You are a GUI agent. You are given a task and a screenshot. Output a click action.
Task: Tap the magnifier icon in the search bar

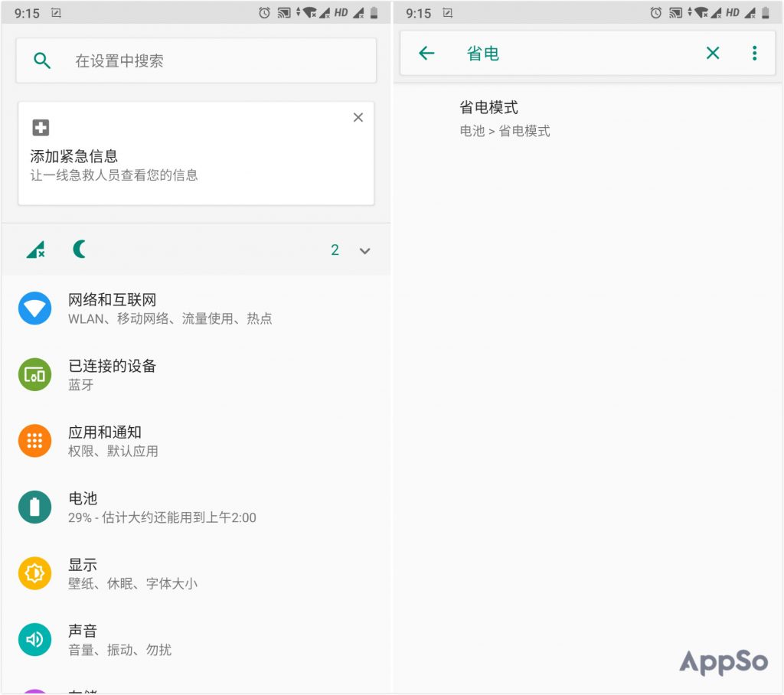(42, 60)
